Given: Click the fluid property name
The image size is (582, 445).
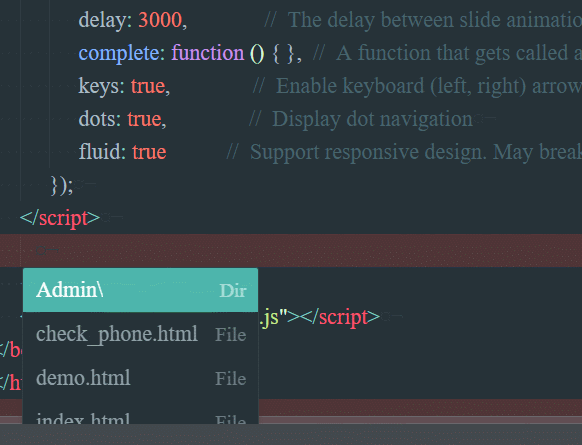Looking at the screenshot, I should [99, 152].
